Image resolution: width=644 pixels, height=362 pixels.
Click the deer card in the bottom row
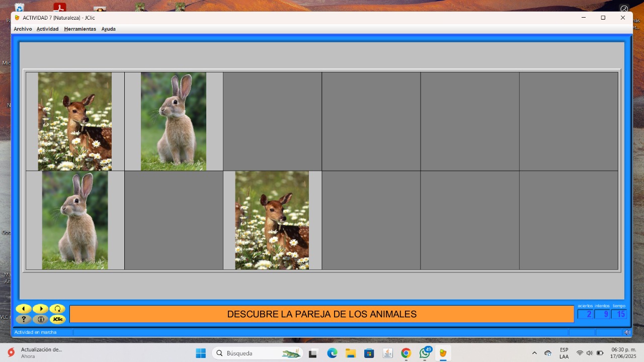[272, 220]
